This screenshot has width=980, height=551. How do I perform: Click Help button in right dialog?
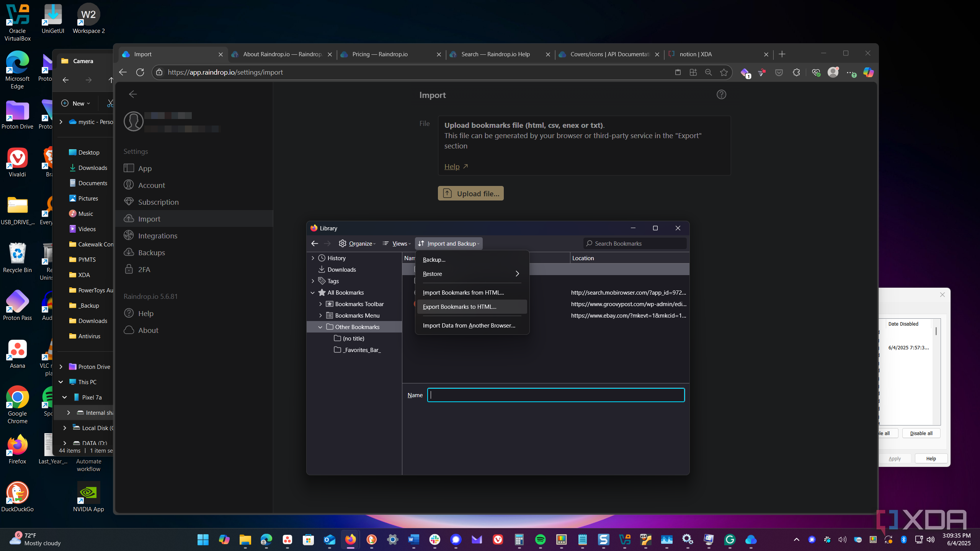[x=931, y=458]
